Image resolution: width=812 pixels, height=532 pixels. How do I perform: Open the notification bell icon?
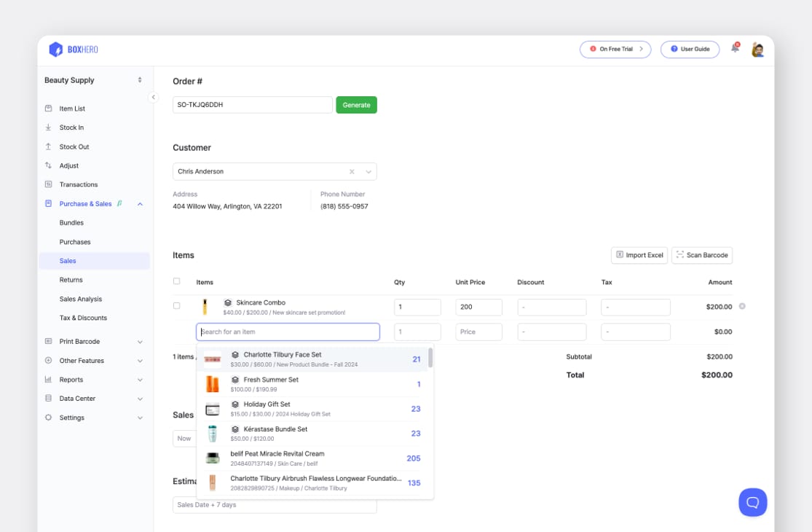tap(735, 49)
